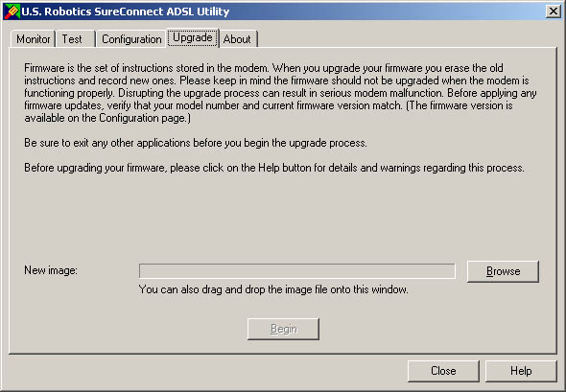
Task: Click the drag and drop hint text
Action: pos(273,289)
